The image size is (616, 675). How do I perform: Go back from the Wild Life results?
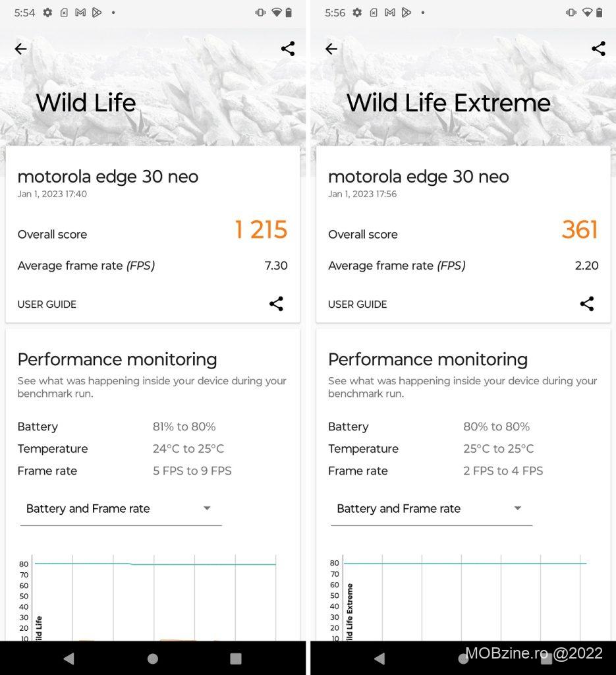tap(20, 49)
